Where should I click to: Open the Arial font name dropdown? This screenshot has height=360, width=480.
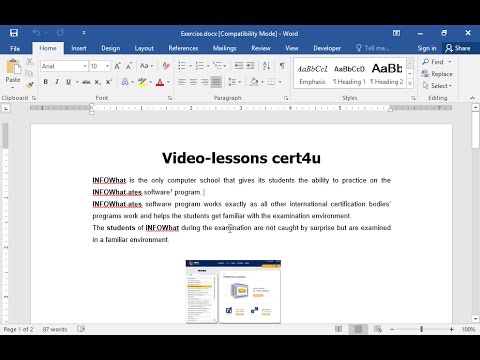tap(85, 66)
